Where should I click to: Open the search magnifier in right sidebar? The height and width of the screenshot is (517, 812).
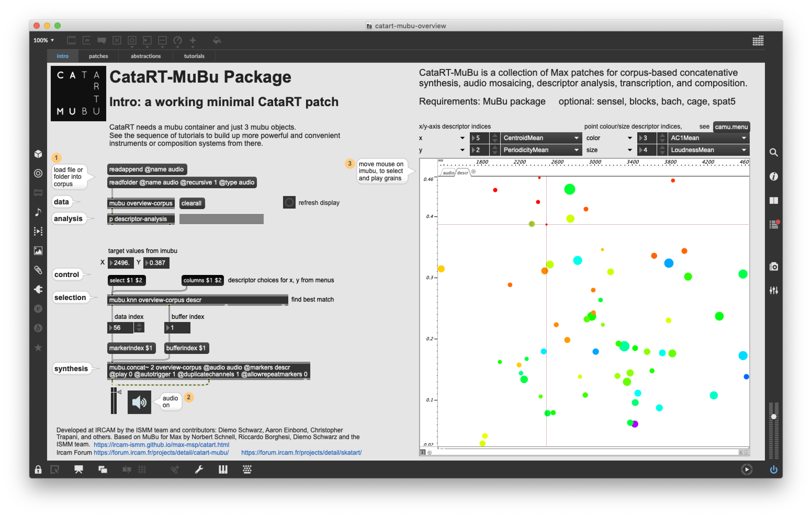click(x=774, y=152)
